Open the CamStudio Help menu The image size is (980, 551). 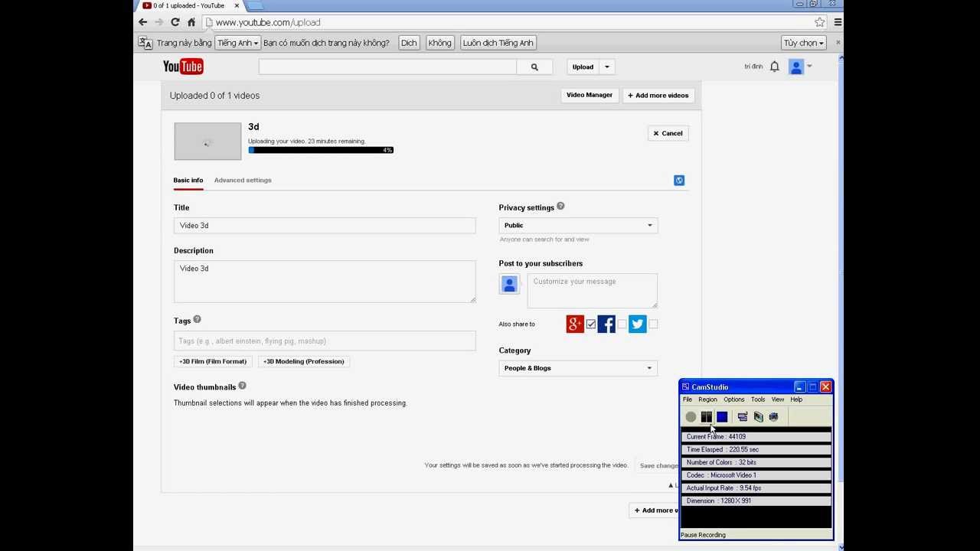point(796,399)
